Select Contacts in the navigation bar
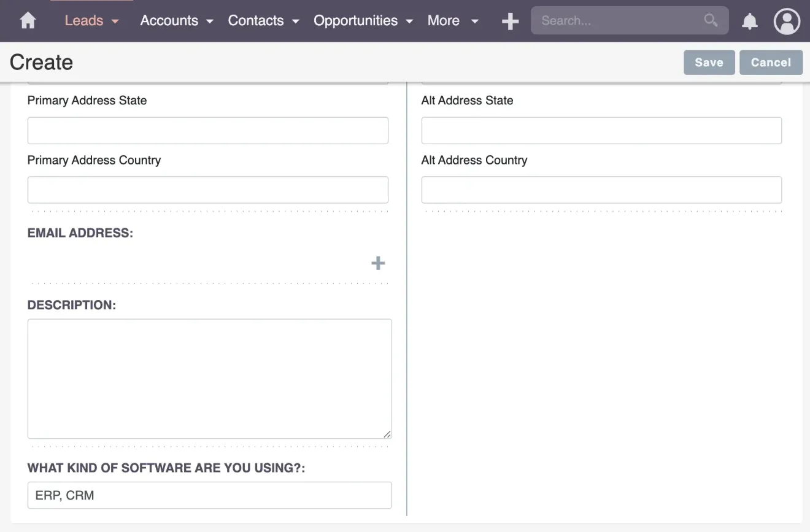The image size is (810, 532). click(x=256, y=20)
